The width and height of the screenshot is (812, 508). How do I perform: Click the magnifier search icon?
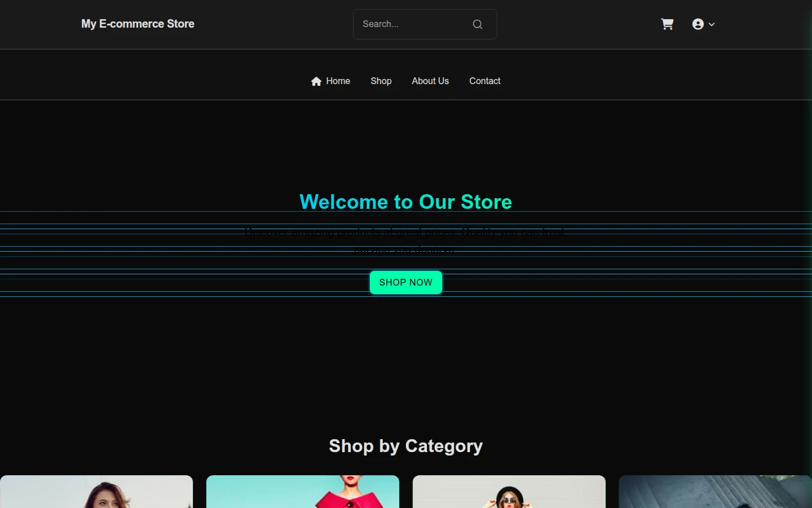(x=478, y=24)
